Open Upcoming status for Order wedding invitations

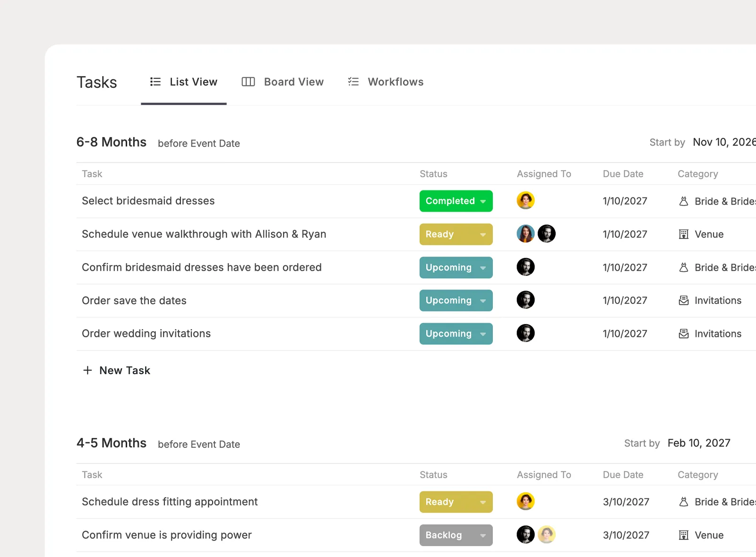click(x=456, y=334)
